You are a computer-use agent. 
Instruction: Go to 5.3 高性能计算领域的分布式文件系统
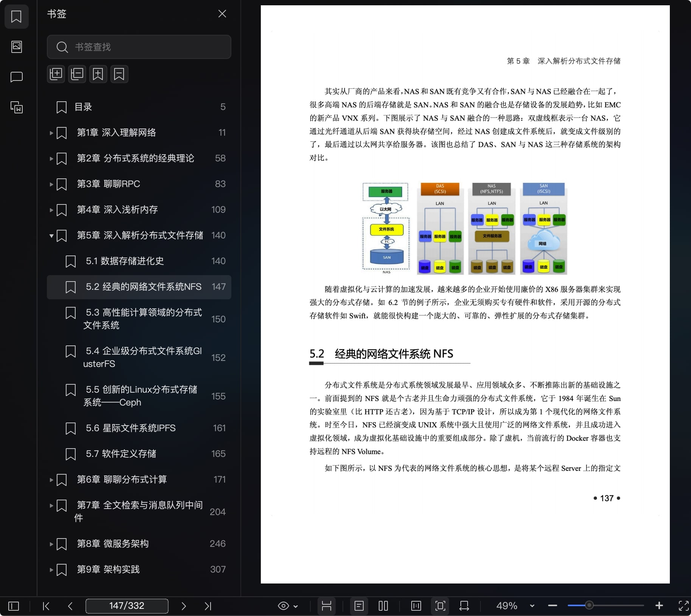click(x=139, y=319)
